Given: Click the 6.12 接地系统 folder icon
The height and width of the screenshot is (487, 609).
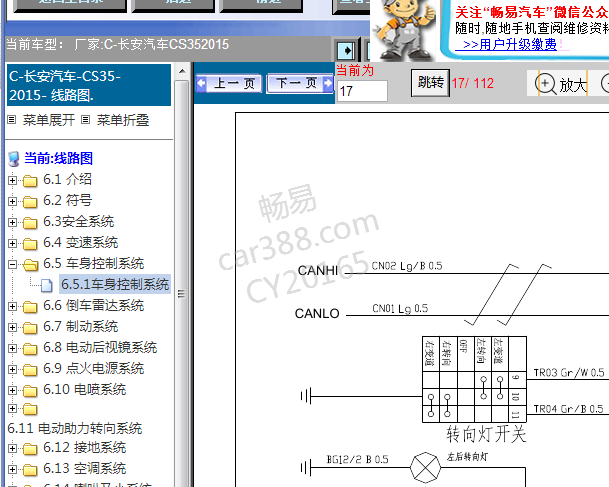Looking at the screenshot, I should 30,449.
